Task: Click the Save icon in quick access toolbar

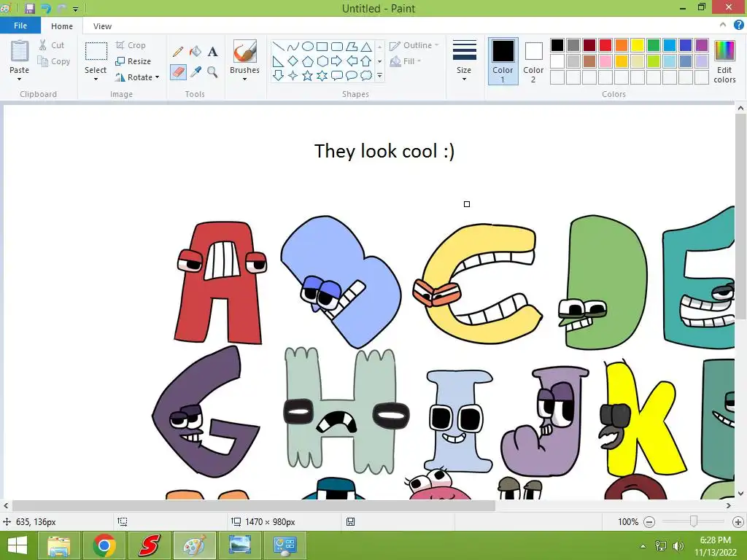Action: 30,8
